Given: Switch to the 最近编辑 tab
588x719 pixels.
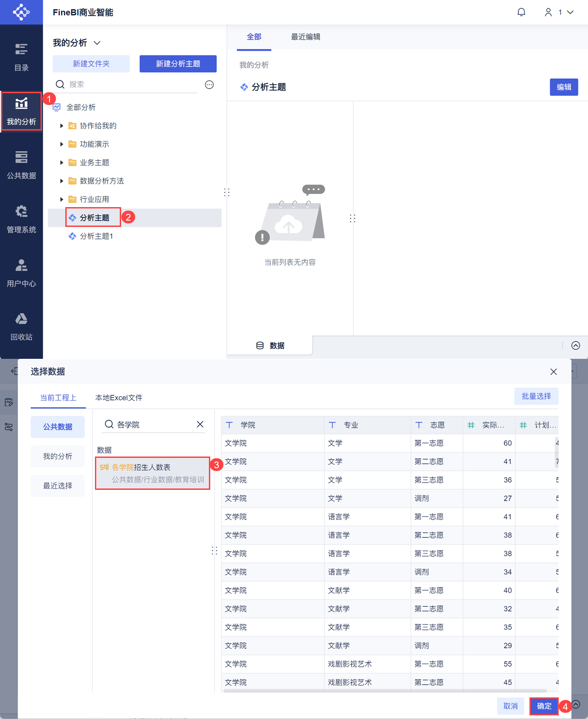Looking at the screenshot, I should 305,37.
